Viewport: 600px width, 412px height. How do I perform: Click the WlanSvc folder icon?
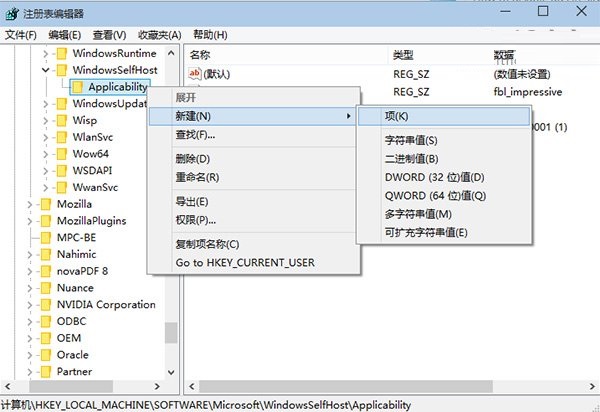[x=62, y=137]
